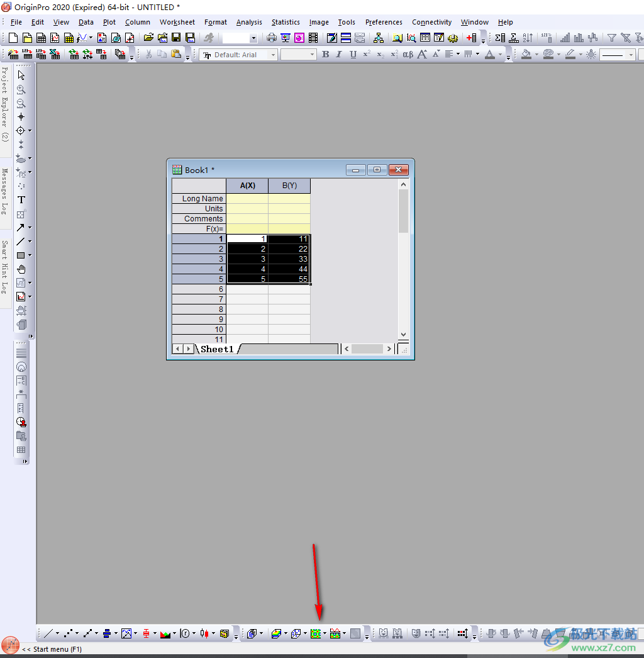Click the vertical scrollbar down arrow in Book1

pyautogui.click(x=403, y=335)
